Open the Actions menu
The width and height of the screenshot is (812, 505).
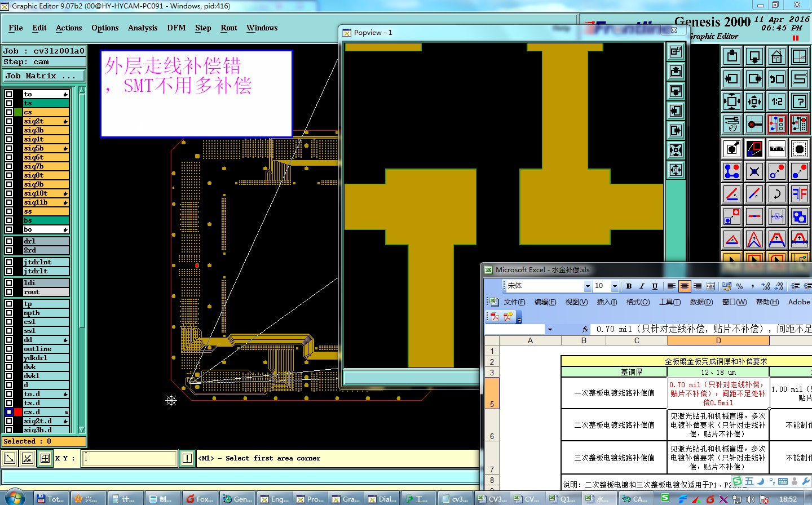(69, 28)
